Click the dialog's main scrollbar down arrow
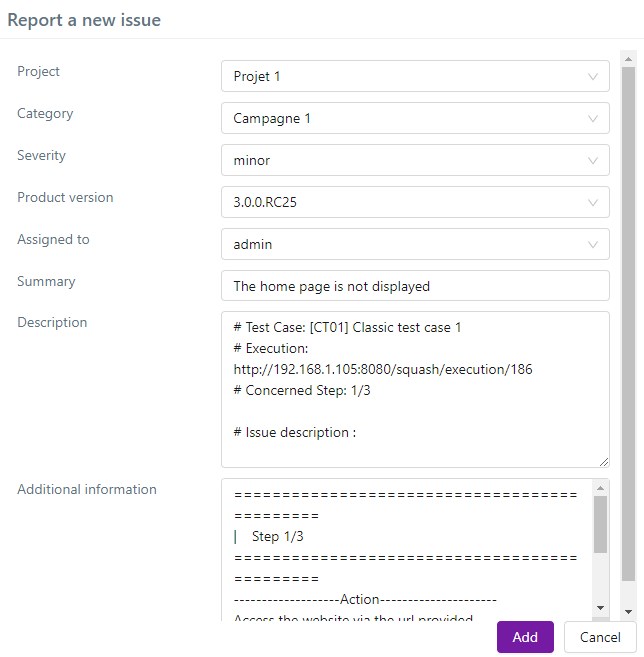Image resolution: width=644 pixels, height=657 pixels. tap(628, 610)
